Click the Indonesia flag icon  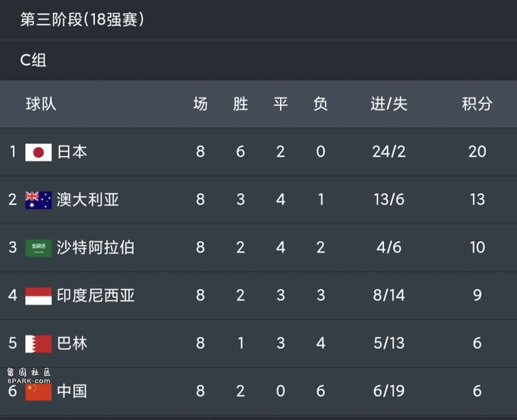point(38,296)
